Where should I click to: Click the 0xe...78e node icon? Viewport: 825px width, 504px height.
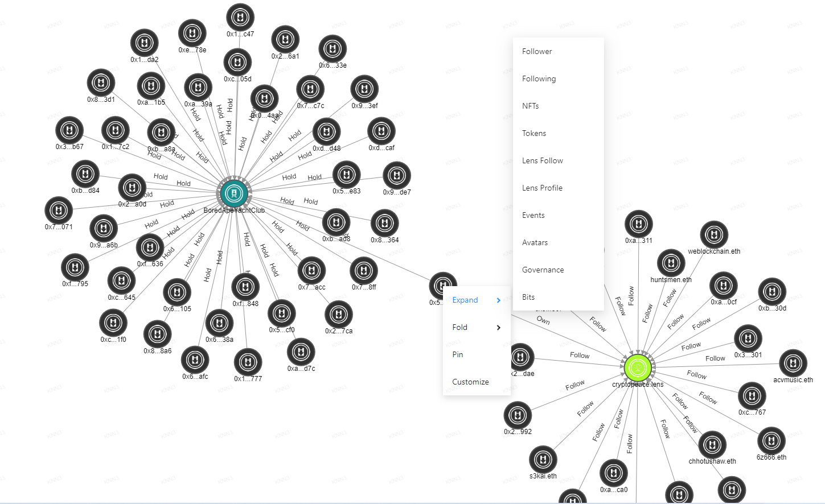[192, 34]
